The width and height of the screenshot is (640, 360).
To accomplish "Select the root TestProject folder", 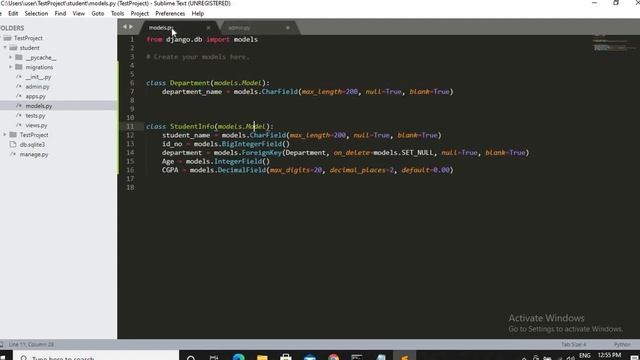I will pos(28,38).
